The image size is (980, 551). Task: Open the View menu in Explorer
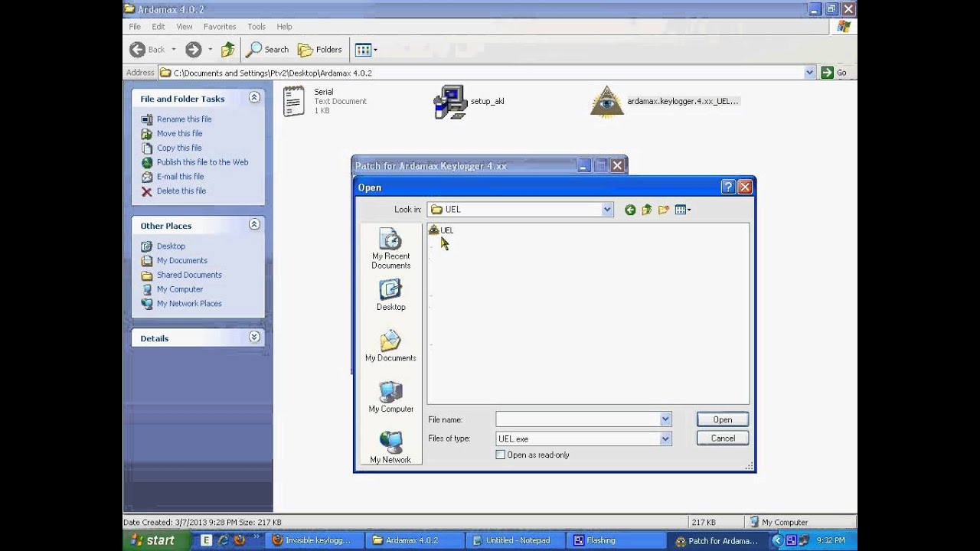(185, 26)
